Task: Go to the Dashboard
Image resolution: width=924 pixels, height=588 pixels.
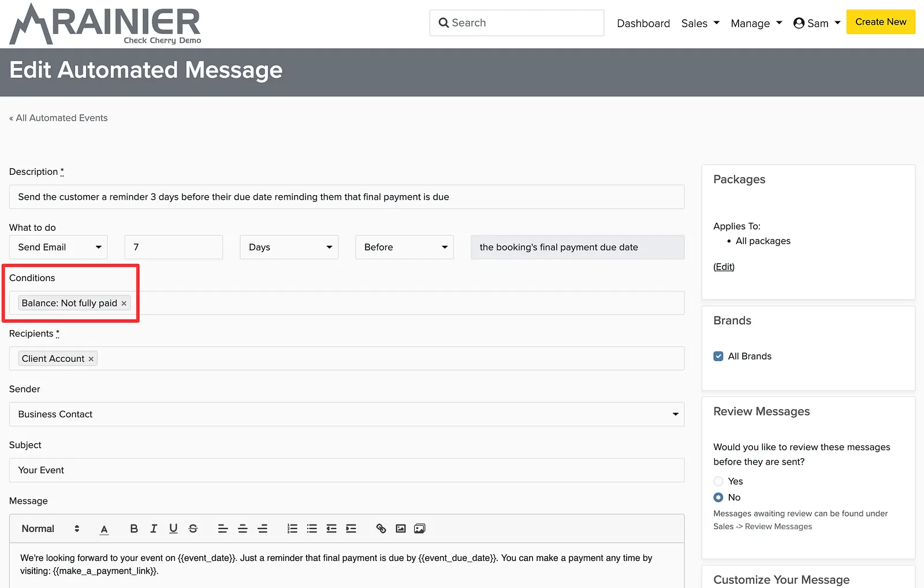Action: 643,23
